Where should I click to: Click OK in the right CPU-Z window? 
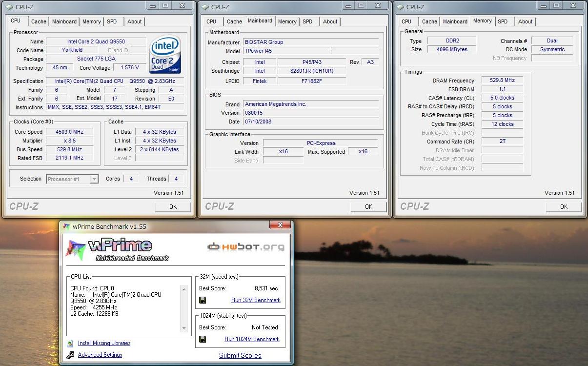tap(564, 207)
